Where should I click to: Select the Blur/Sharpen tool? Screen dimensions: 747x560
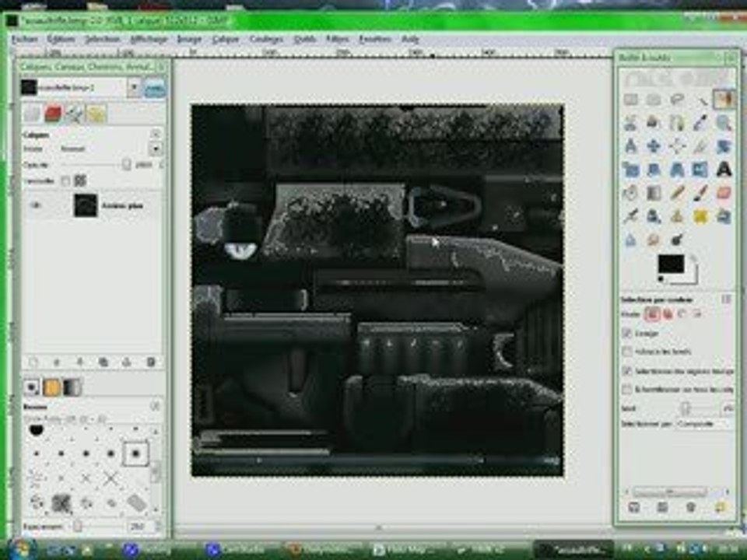pos(631,240)
